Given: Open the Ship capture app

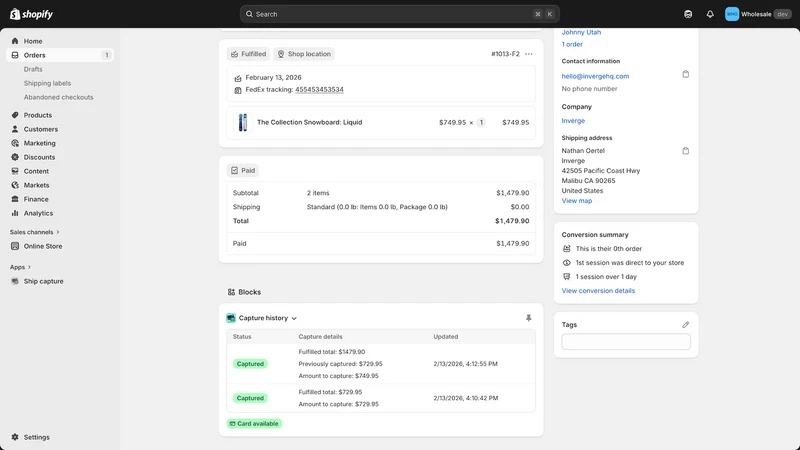Looking at the screenshot, I should tap(60, 281).
